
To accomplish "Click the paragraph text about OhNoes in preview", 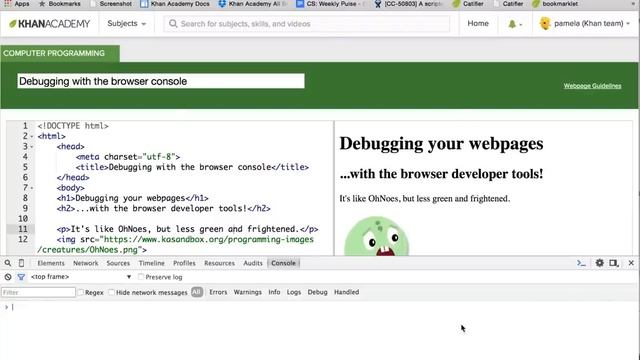I will pos(424,199).
